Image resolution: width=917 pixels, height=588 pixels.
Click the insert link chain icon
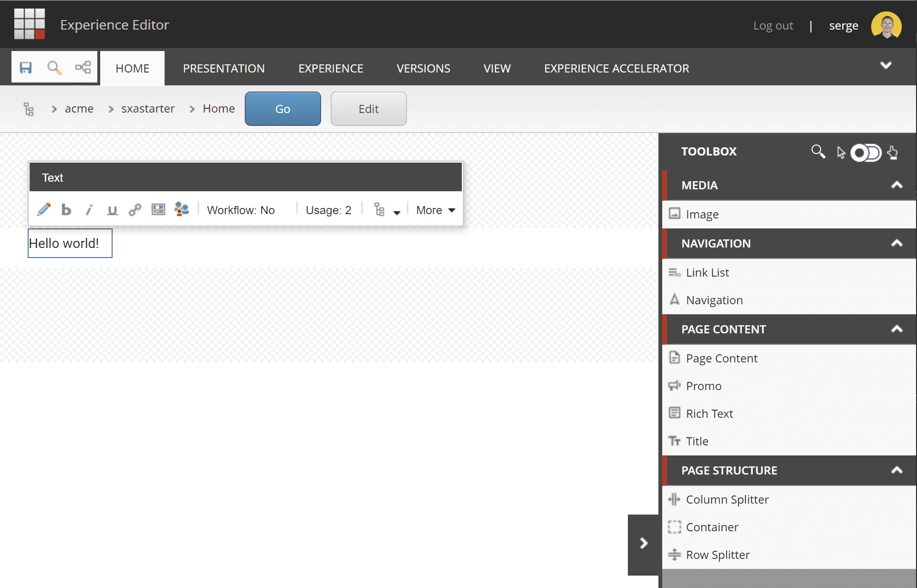[135, 210]
